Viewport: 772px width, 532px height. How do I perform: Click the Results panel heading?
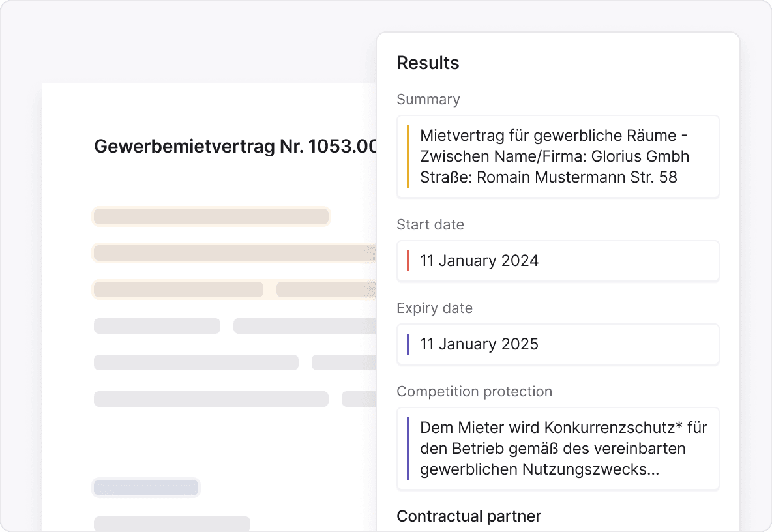click(x=428, y=63)
